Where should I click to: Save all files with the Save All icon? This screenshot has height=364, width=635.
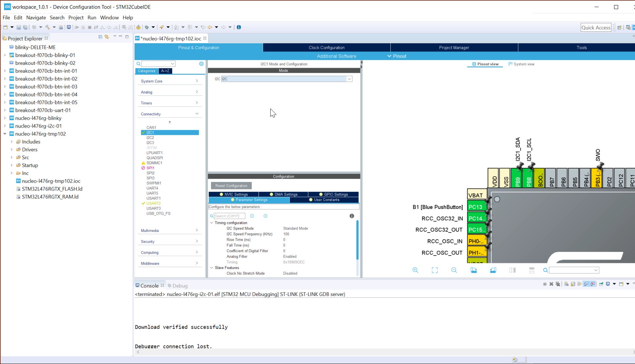tap(26, 27)
